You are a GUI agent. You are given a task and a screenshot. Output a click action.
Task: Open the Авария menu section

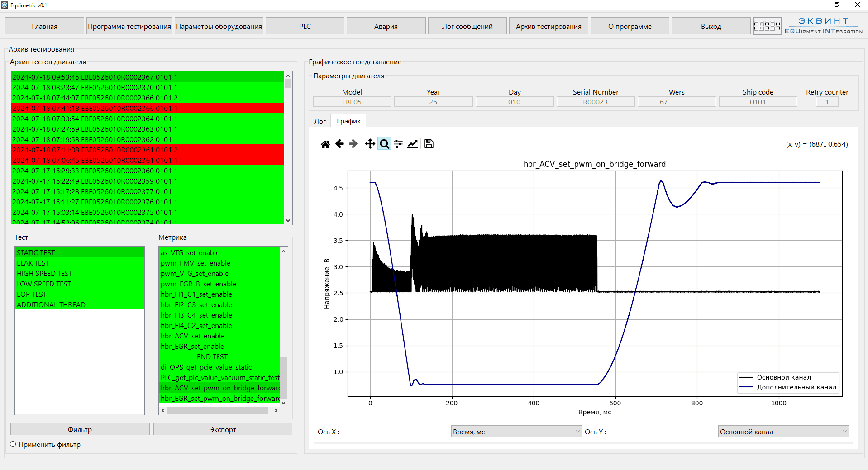(386, 26)
